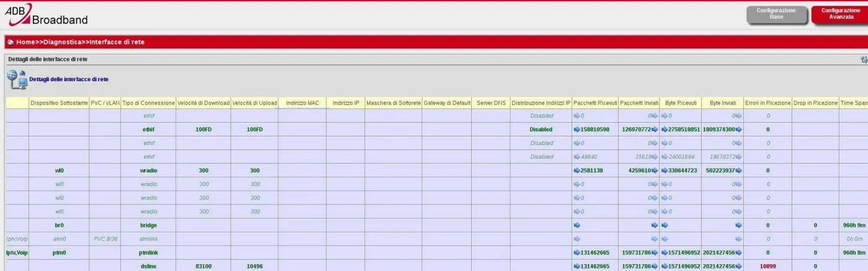Click Byte Inviati arrow in the br0 bridge row
868x271 pixels.
pyautogui.click(x=738, y=226)
